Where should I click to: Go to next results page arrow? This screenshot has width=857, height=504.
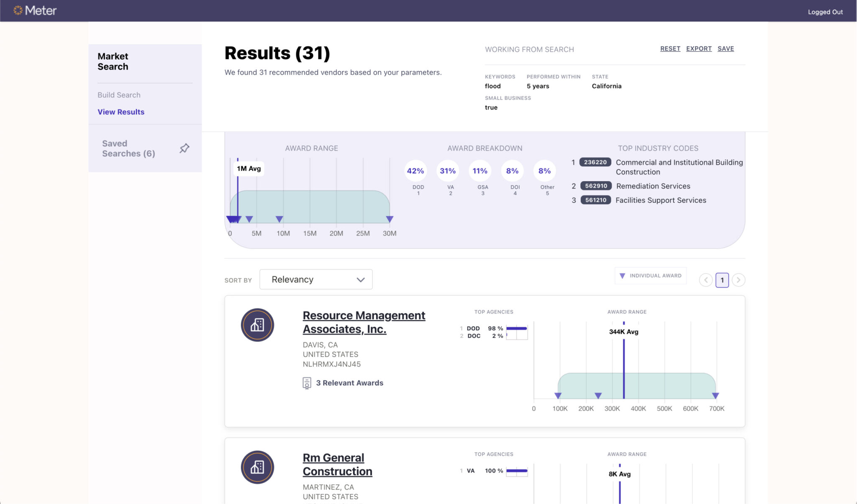coord(739,280)
